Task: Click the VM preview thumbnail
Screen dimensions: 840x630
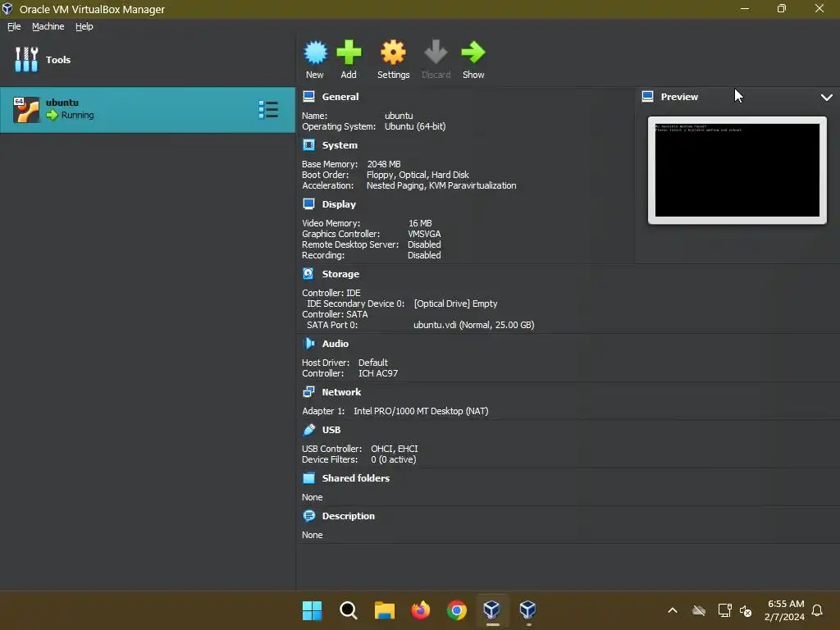Action: pyautogui.click(x=737, y=171)
